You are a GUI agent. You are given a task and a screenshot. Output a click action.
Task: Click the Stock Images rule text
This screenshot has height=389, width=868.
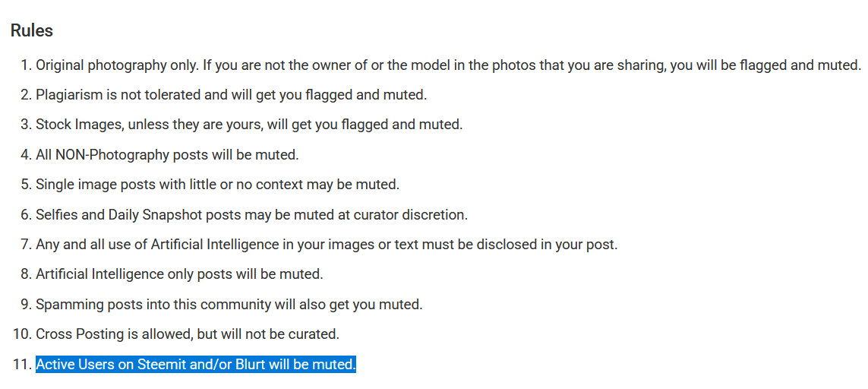coord(248,125)
